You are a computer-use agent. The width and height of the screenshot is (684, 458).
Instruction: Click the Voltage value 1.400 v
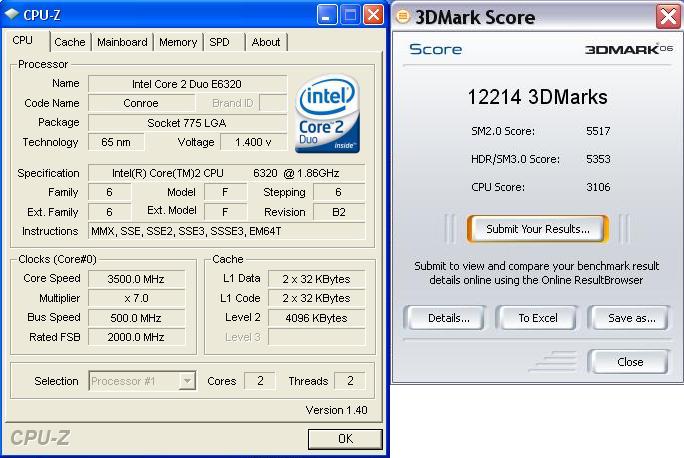(x=253, y=142)
